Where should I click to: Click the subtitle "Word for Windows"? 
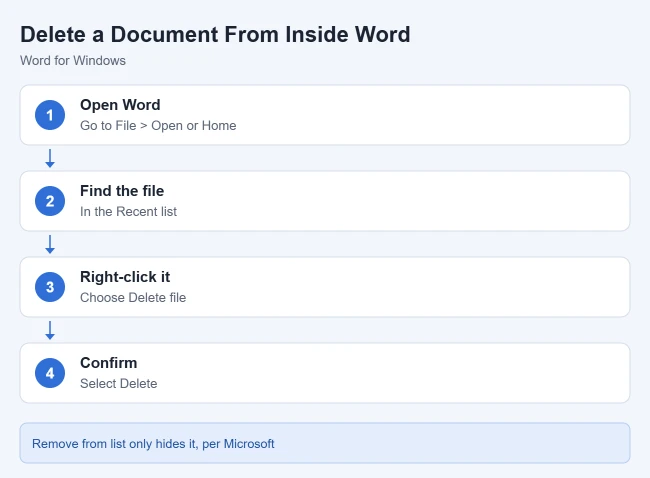[x=73, y=61]
